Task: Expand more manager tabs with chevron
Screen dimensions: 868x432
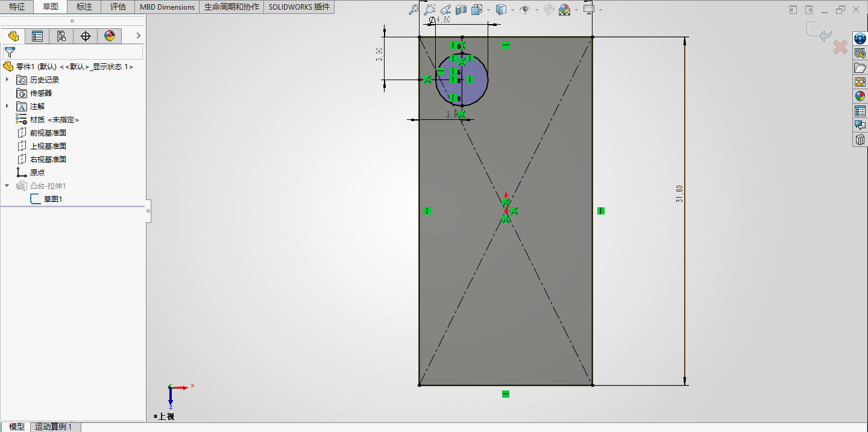Action: click(138, 36)
